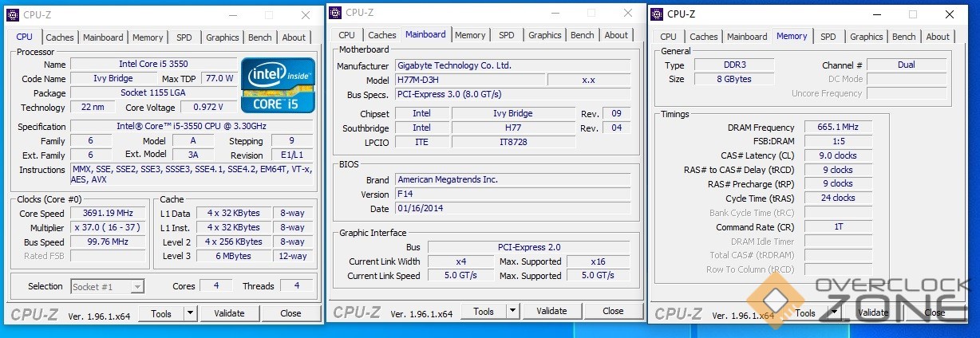Click the Core Voltage value 0.972 V
Image resolution: width=980 pixels, height=338 pixels.
[x=208, y=108]
